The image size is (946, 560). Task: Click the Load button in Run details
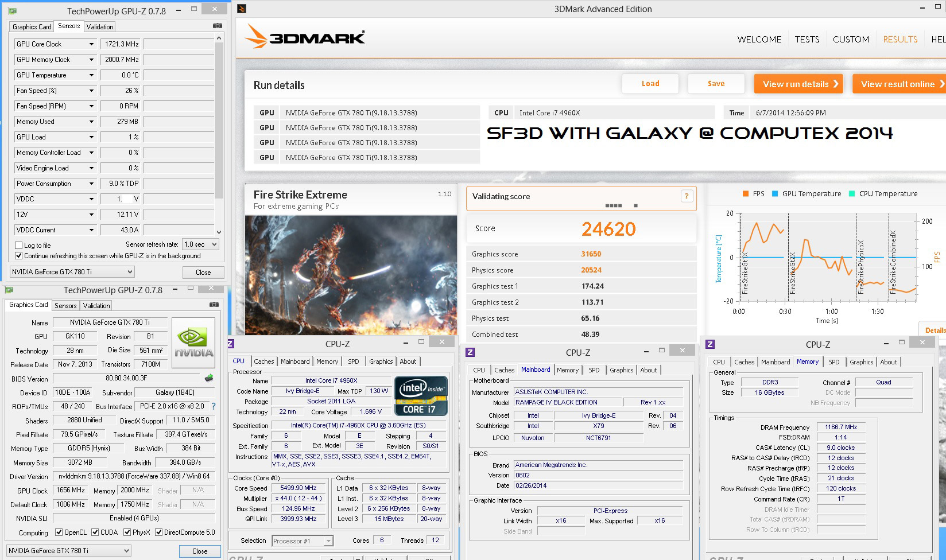coord(650,84)
